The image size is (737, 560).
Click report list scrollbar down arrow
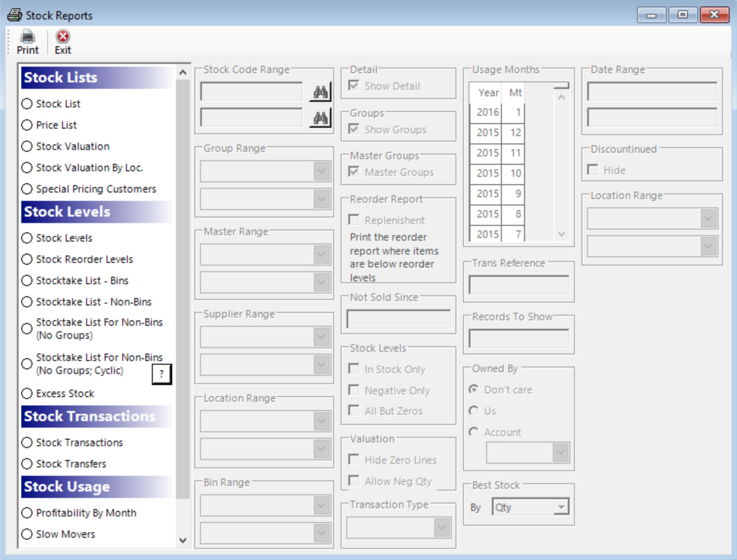click(x=183, y=540)
